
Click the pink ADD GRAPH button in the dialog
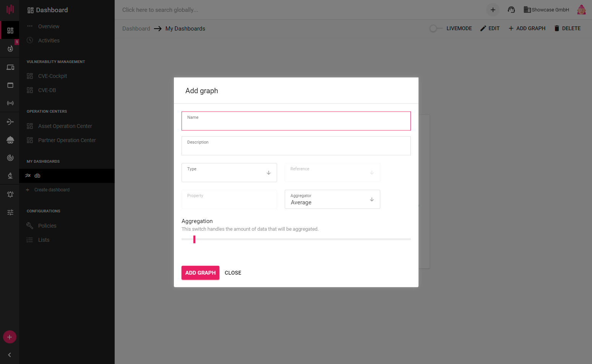coord(200,273)
